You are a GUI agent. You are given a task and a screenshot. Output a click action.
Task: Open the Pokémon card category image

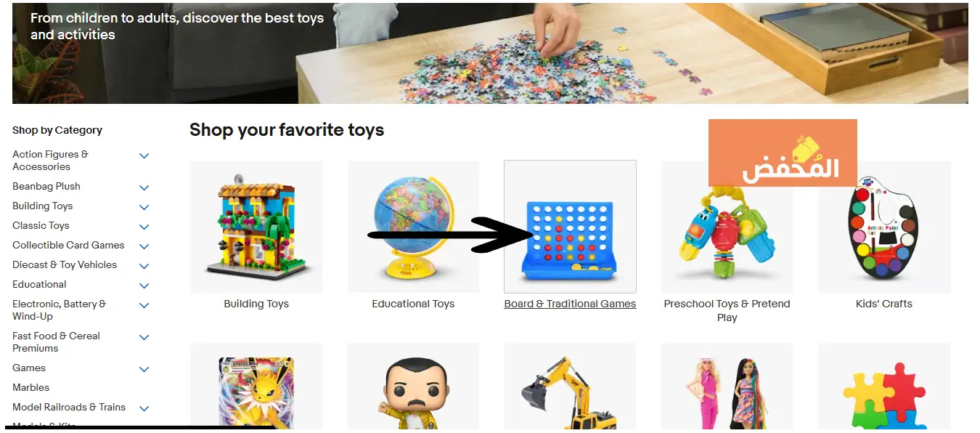[256, 388]
